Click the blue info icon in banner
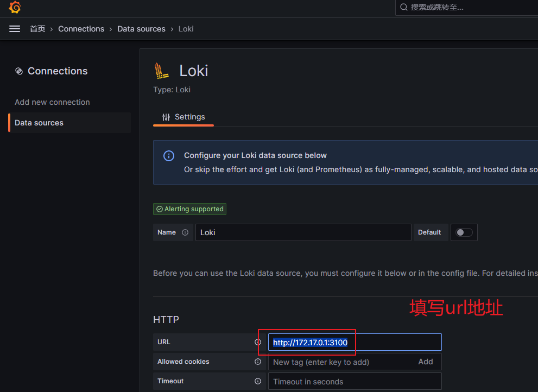The height and width of the screenshot is (392, 538). coord(169,156)
